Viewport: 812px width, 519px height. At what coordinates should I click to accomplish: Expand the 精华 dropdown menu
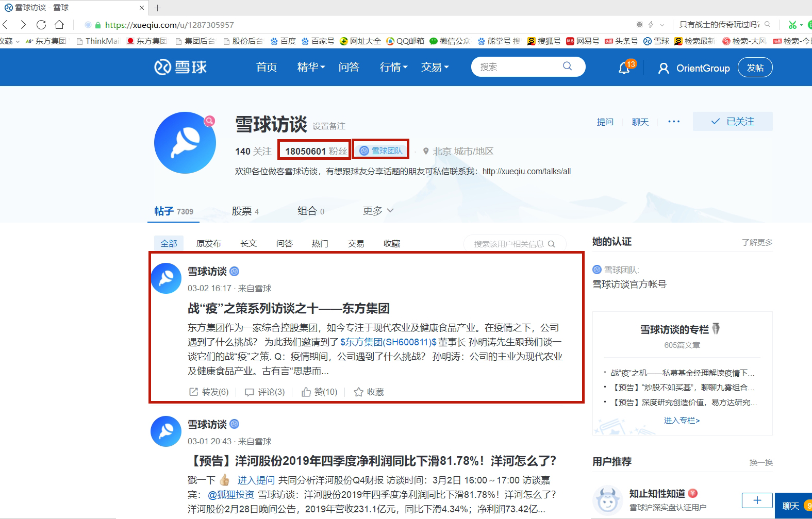click(311, 67)
